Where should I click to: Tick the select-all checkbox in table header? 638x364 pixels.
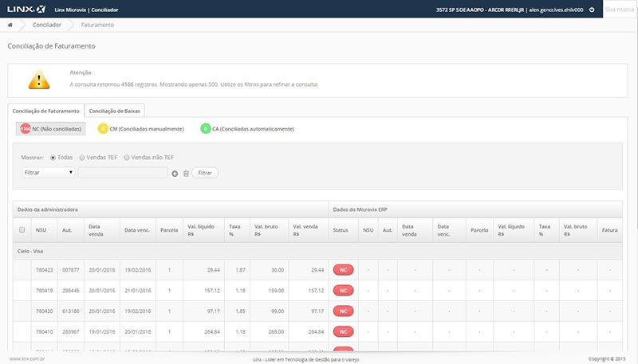(x=22, y=229)
